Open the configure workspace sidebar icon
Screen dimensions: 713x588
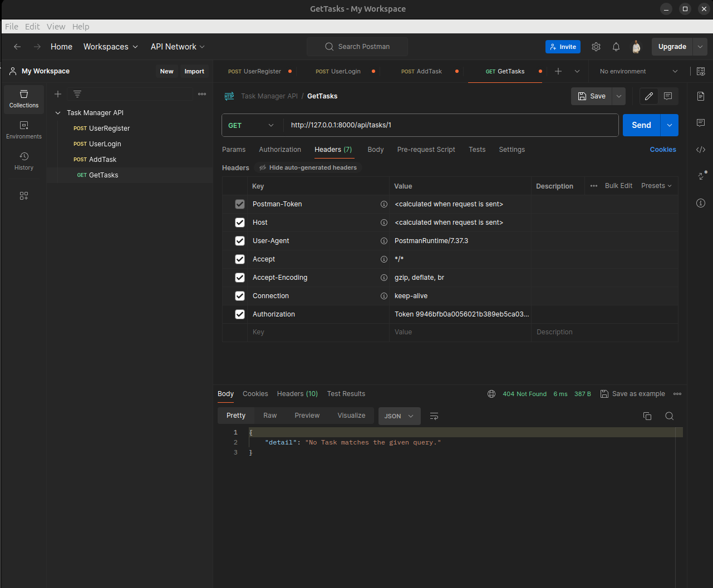click(24, 196)
